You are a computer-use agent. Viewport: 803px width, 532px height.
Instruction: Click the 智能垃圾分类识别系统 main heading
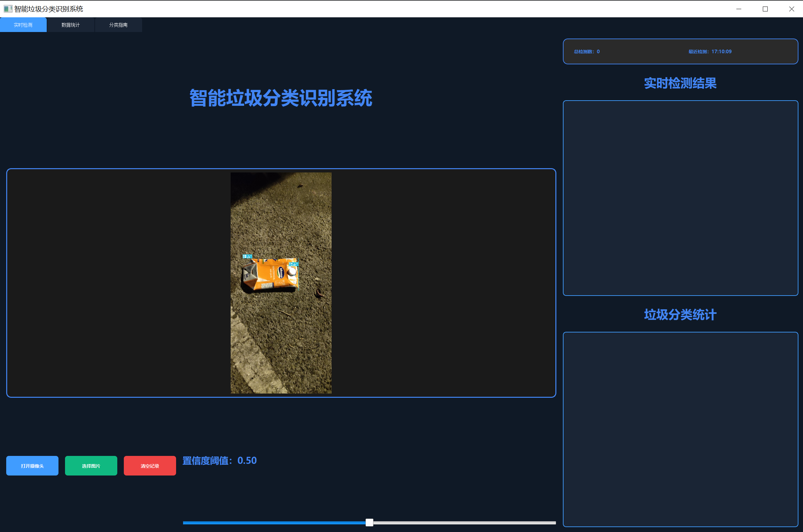click(281, 99)
